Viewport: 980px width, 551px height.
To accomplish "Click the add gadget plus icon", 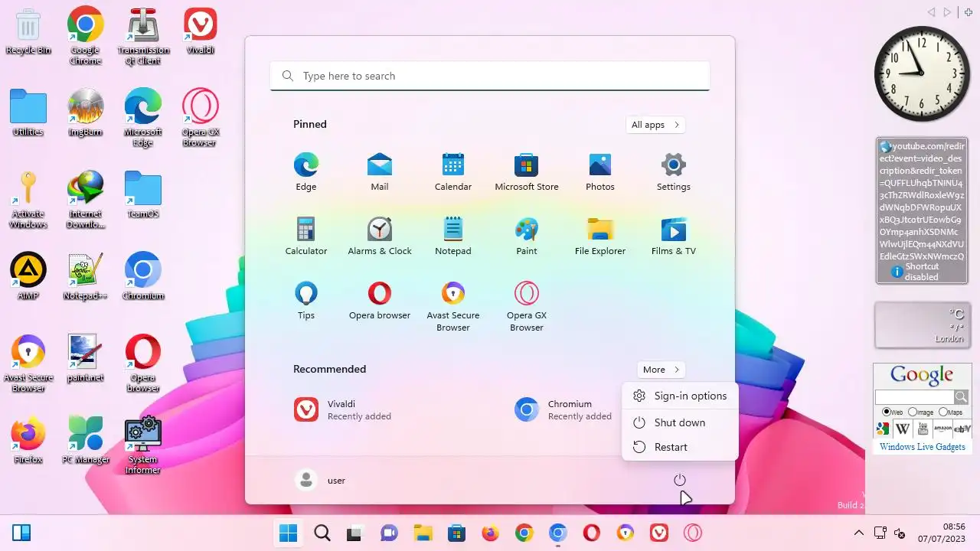I will click(968, 12).
